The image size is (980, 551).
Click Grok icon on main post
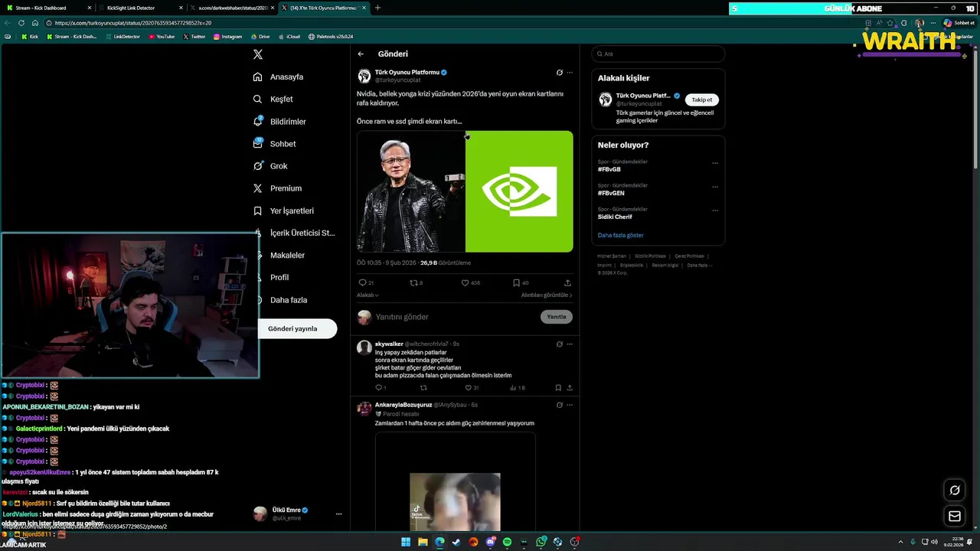coord(559,73)
